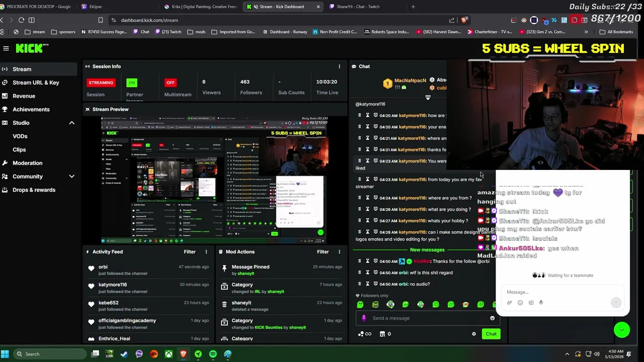The height and width of the screenshot is (362, 644).
Task: Open Mod Actions three-dot menu
Action: [339, 252]
